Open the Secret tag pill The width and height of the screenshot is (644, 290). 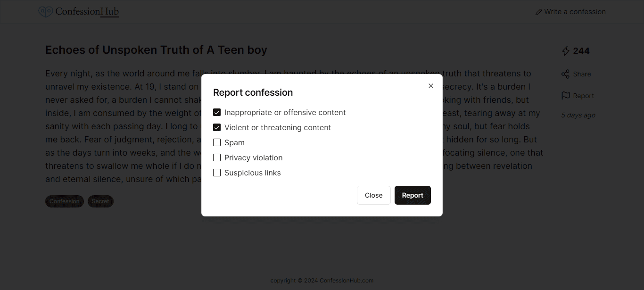point(100,201)
